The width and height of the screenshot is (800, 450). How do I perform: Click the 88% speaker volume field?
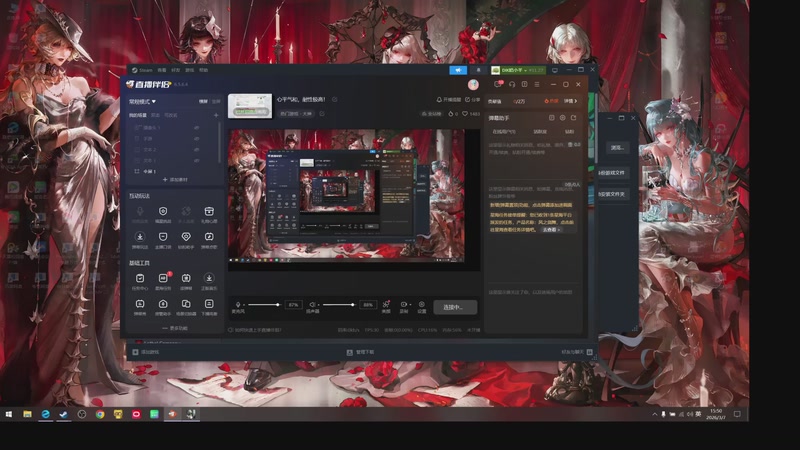[x=368, y=305]
